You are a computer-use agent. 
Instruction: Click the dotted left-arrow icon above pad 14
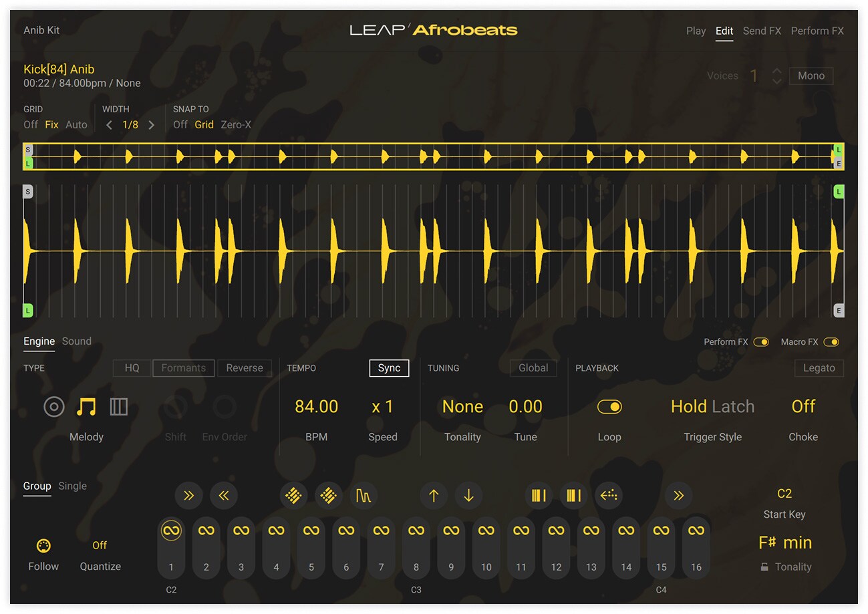608,496
